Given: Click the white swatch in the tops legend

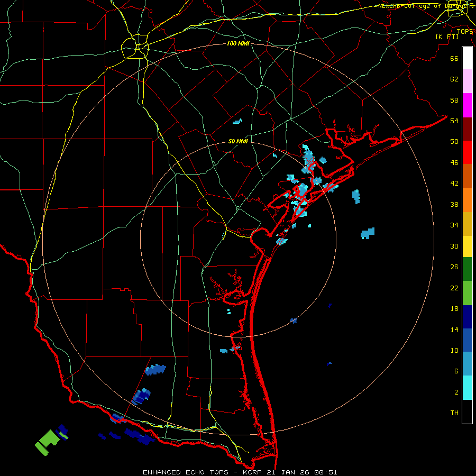Looking at the screenshot, I should point(467,58).
